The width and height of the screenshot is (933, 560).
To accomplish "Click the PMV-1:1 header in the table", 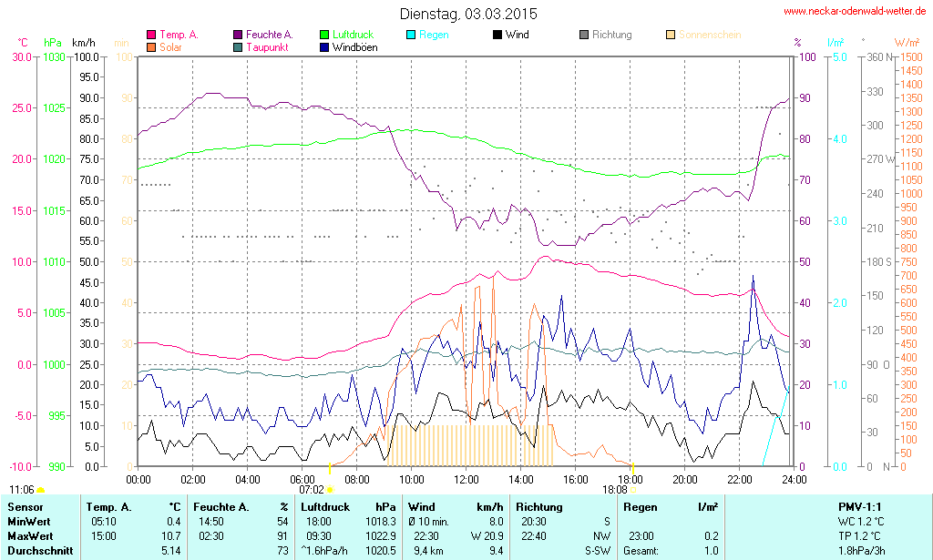I will point(861,507).
